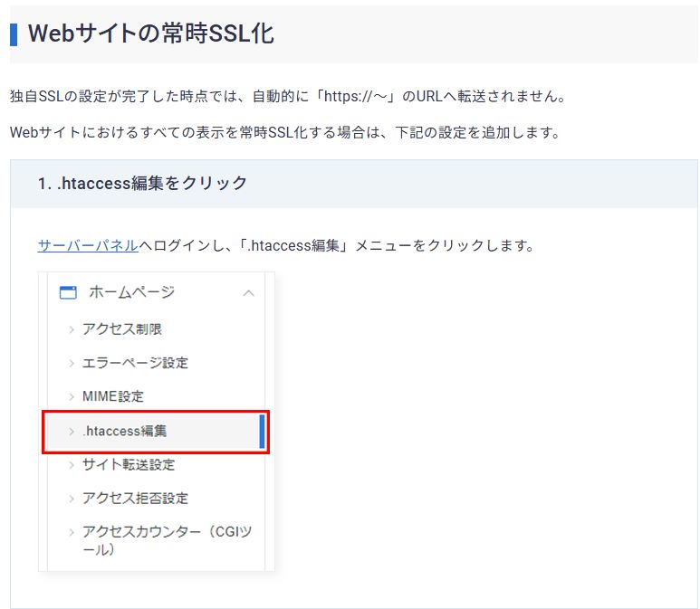Click the paragraph starting Webサイトにおけるすべての表示
Screen dimensions: 700x609
pyautogui.click(x=285, y=132)
